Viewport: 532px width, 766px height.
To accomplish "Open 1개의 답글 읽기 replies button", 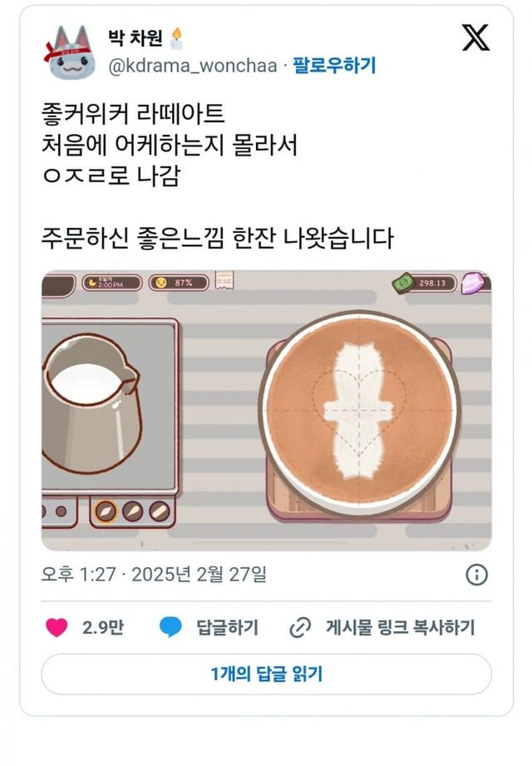I will coord(267,675).
